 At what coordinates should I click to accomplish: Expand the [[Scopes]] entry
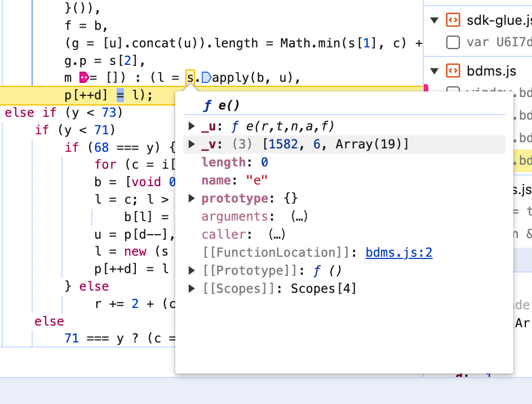tap(192, 289)
